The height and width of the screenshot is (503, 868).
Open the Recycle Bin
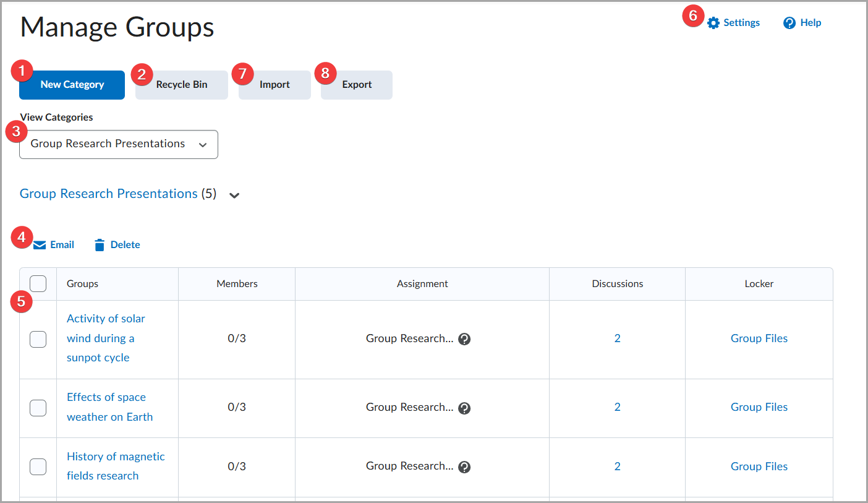coord(181,85)
